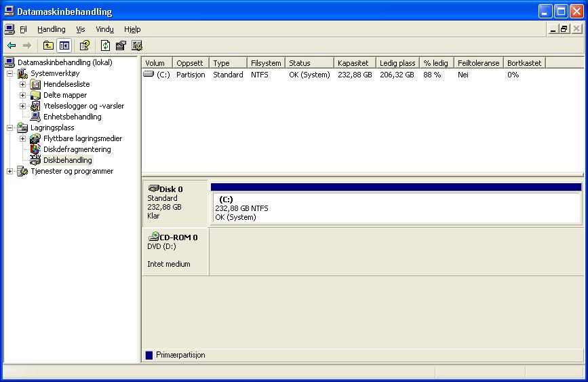Image resolution: width=588 pixels, height=382 pixels.
Task: Open the Handling menu
Action: (52, 29)
